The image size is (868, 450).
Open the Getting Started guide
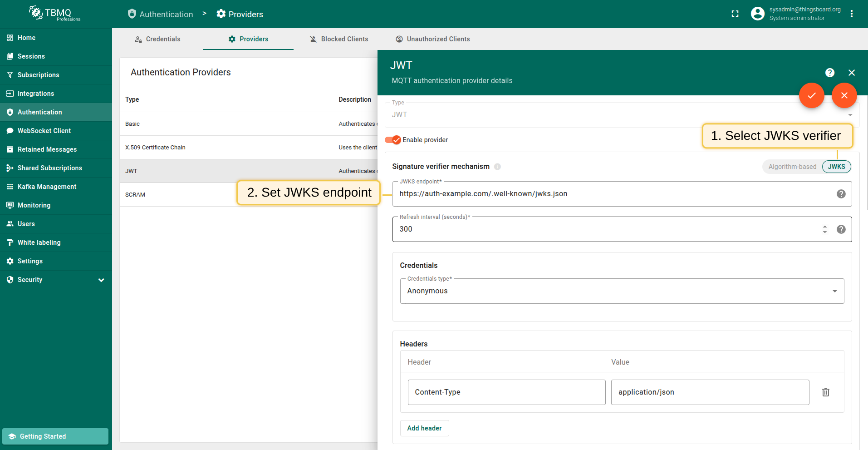point(55,436)
